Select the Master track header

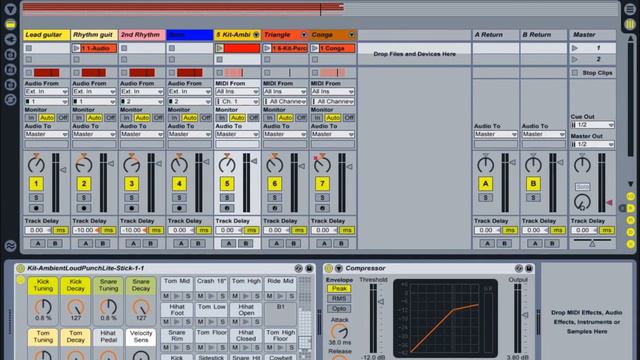click(593, 35)
